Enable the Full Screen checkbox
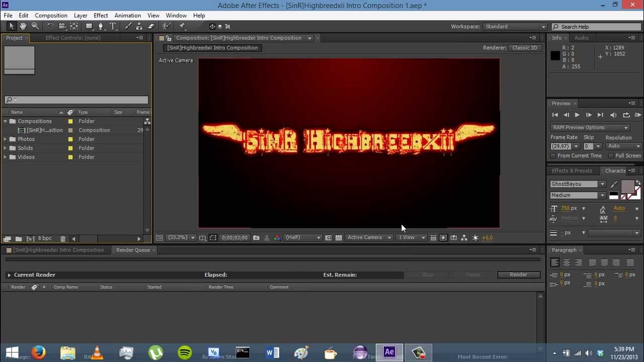Viewport: 644px width, 362px height. pos(611,156)
